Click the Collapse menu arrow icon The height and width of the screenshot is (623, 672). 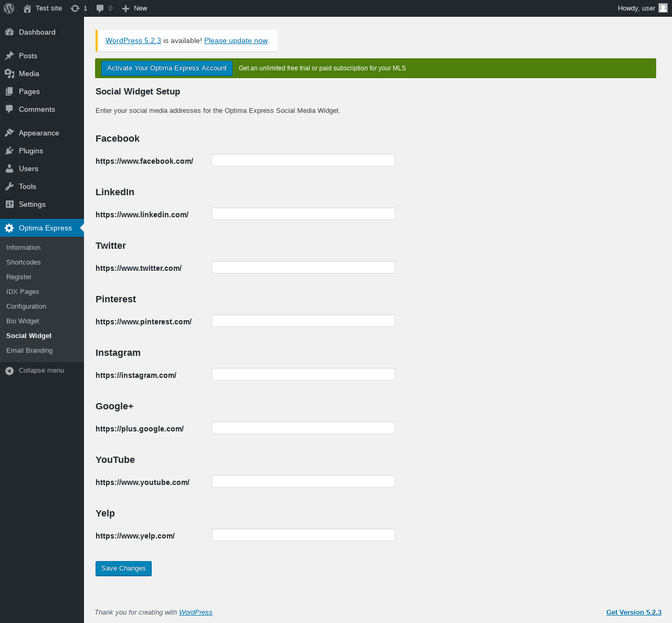click(x=9, y=371)
